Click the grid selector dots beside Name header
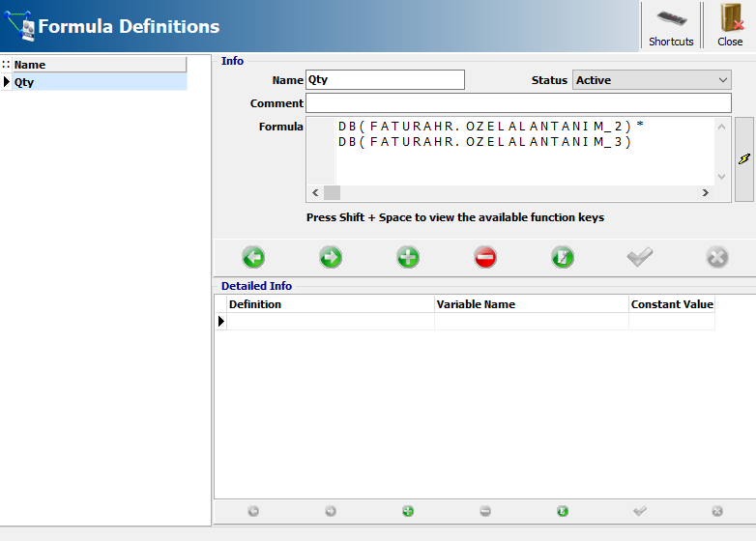 6,65
